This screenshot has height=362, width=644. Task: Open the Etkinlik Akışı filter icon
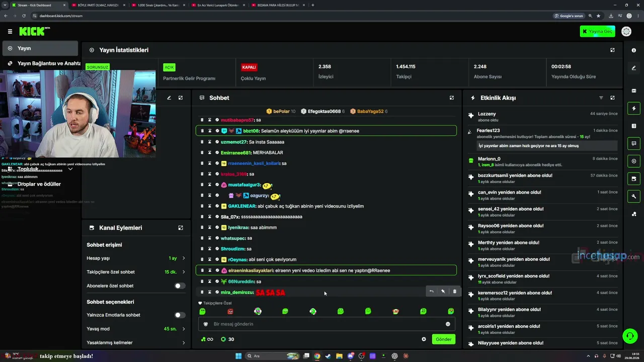click(x=601, y=98)
